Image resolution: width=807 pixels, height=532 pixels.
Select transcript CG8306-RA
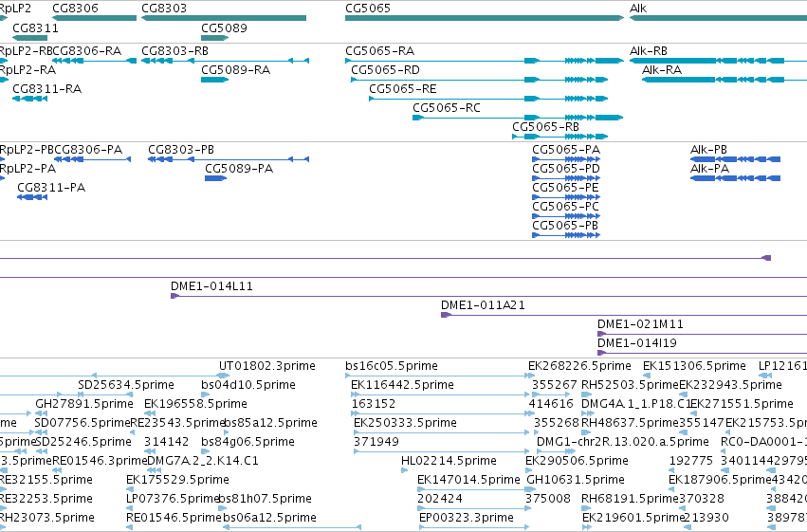(x=94, y=61)
